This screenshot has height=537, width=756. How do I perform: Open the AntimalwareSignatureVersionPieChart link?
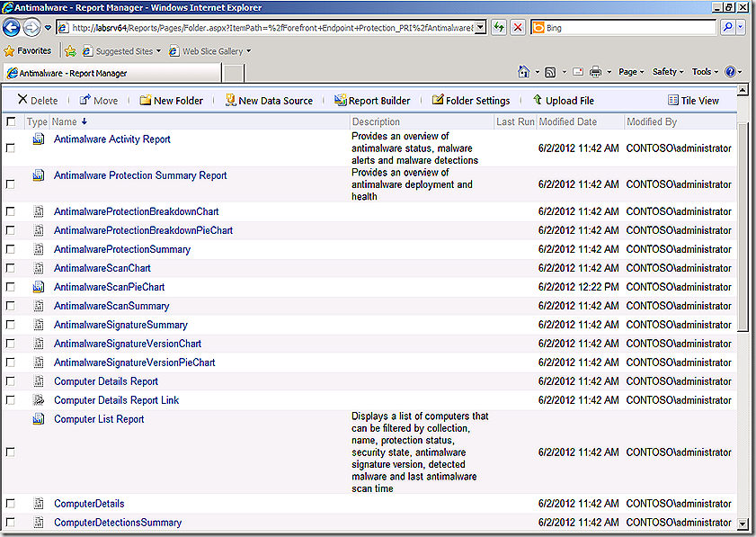click(135, 362)
